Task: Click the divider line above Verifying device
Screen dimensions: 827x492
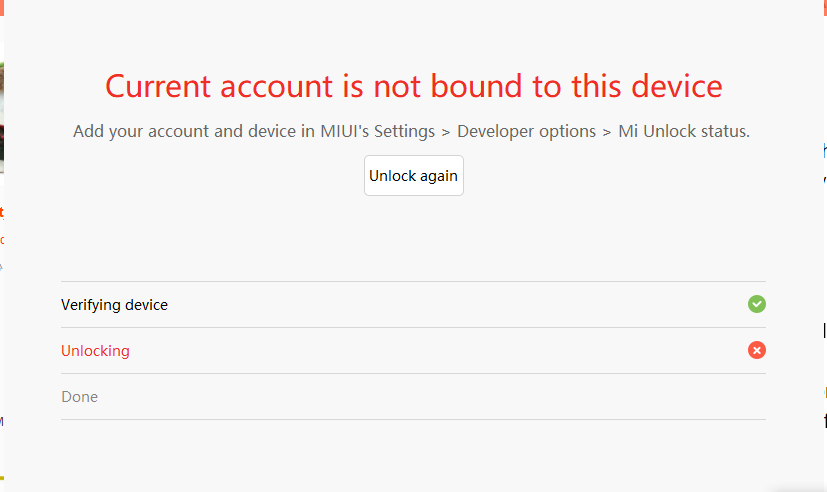Action: [x=413, y=281]
